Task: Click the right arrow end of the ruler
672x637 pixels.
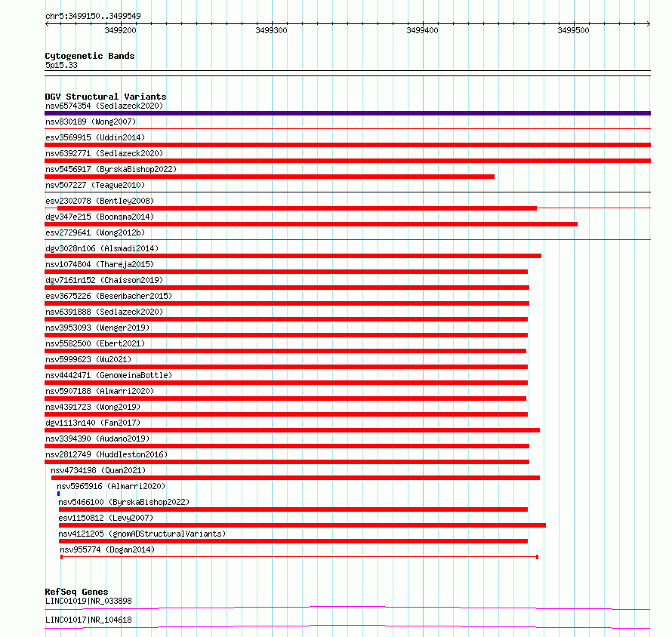Action: click(649, 23)
